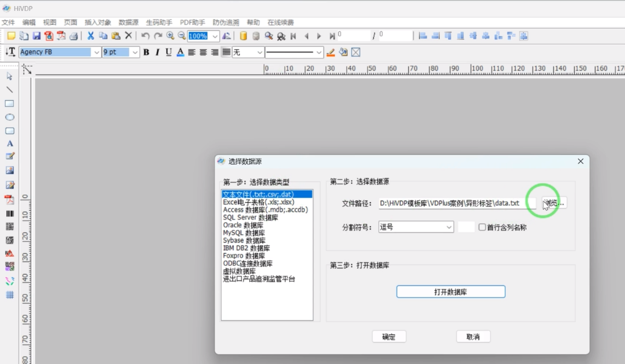Click the Print printer icon

click(74, 36)
